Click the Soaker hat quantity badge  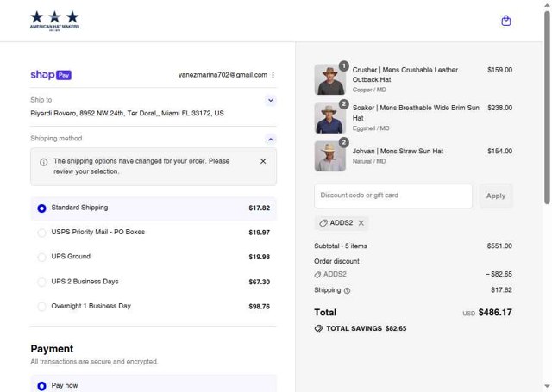[x=343, y=104]
